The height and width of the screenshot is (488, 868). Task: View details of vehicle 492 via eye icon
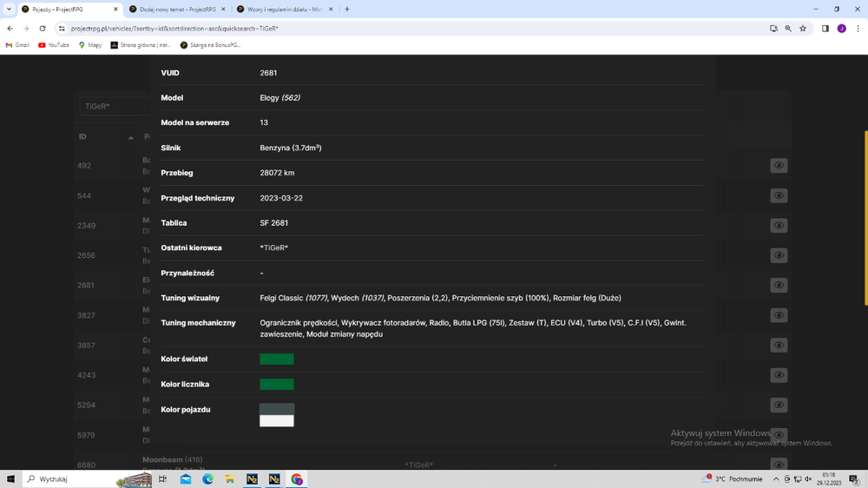click(779, 165)
